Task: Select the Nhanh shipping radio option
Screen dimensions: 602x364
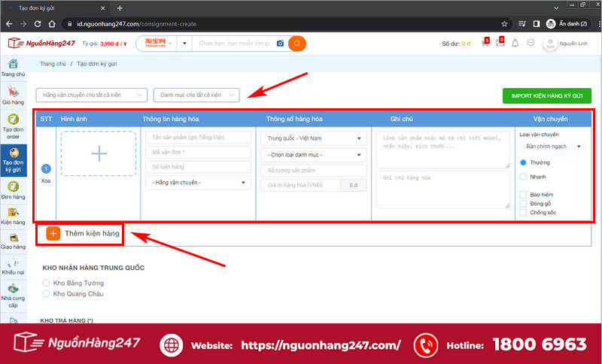Action: click(523, 177)
